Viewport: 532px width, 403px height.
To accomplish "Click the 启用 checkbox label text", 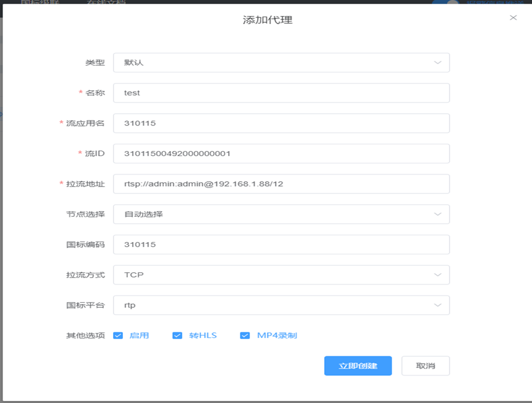I will [139, 335].
